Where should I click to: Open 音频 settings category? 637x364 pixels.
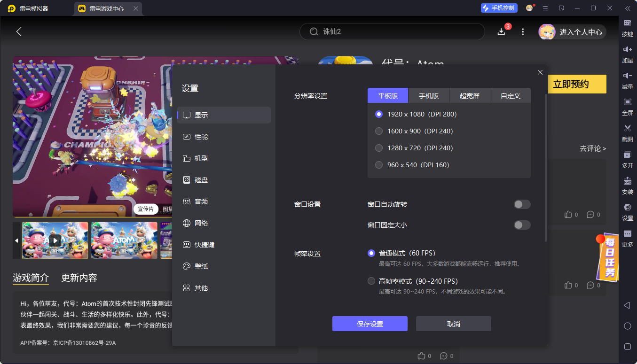click(x=224, y=201)
